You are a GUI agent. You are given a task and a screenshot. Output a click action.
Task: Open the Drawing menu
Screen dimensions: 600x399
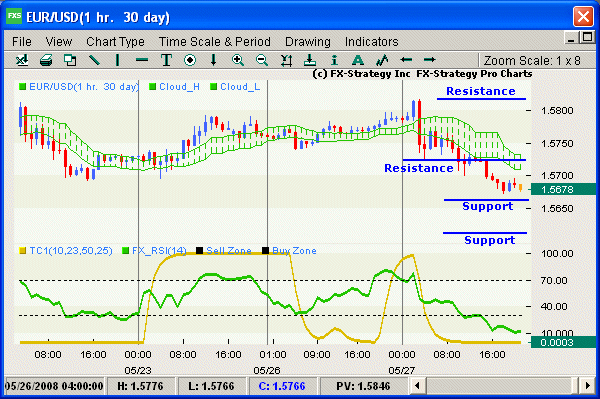click(x=308, y=41)
